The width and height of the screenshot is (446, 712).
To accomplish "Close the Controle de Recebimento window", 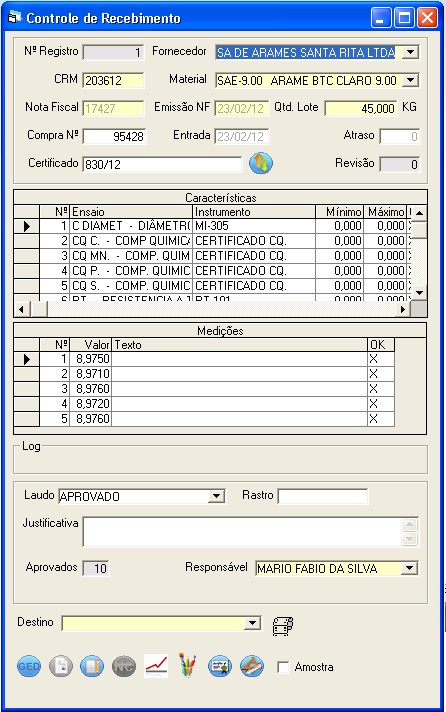I will coord(427,18).
